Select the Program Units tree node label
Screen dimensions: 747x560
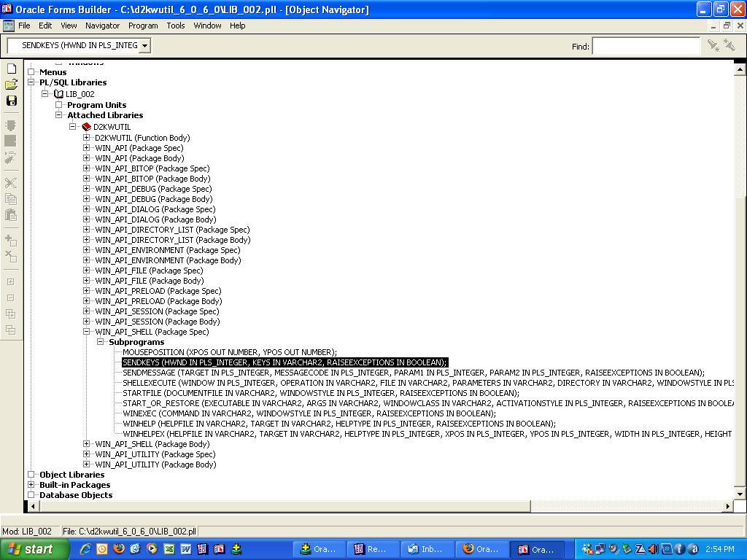point(97,105)
